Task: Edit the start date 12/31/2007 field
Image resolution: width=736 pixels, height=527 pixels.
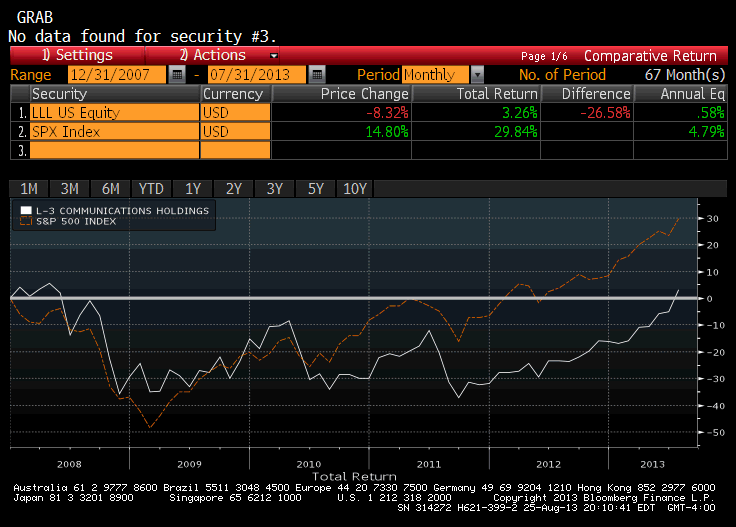Action: coord(117,75)
